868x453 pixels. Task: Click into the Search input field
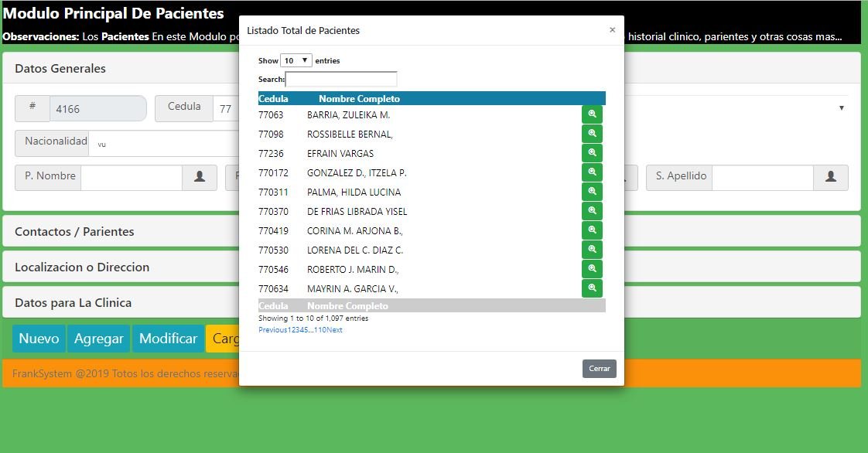[x=341, y=79]
